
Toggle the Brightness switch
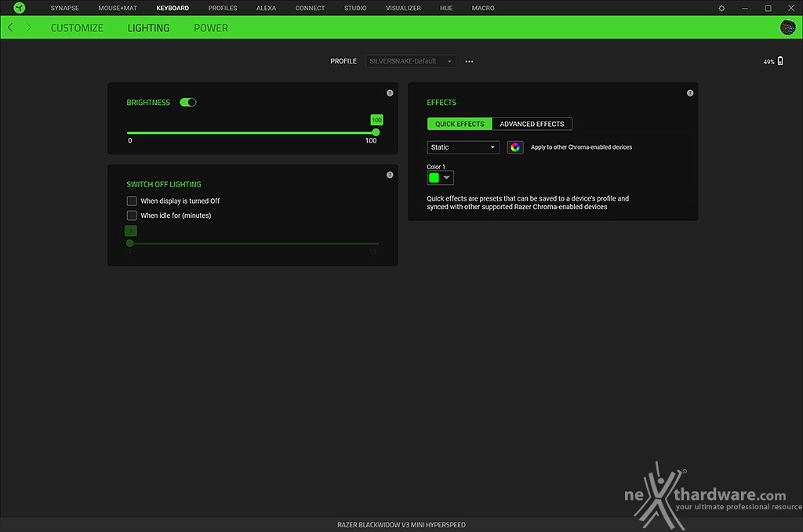tap(188, 103)
